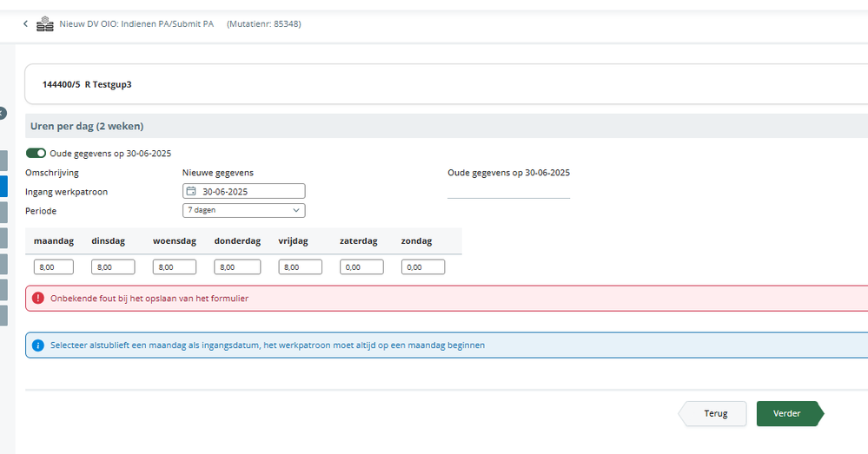Click the Nieuwe gegevens column label
The image size is (868, 454).
tap(217, 173)
